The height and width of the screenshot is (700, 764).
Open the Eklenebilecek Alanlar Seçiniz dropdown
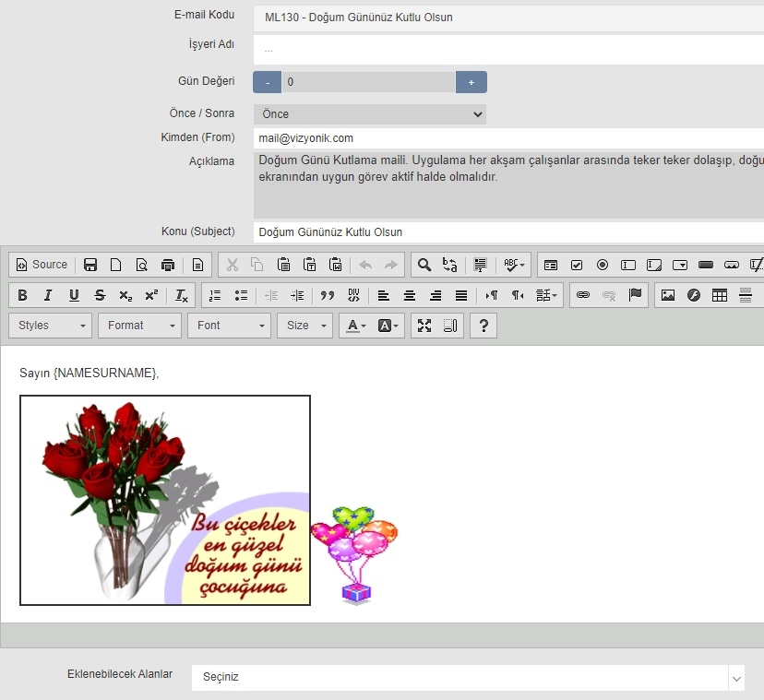point(468,677)
